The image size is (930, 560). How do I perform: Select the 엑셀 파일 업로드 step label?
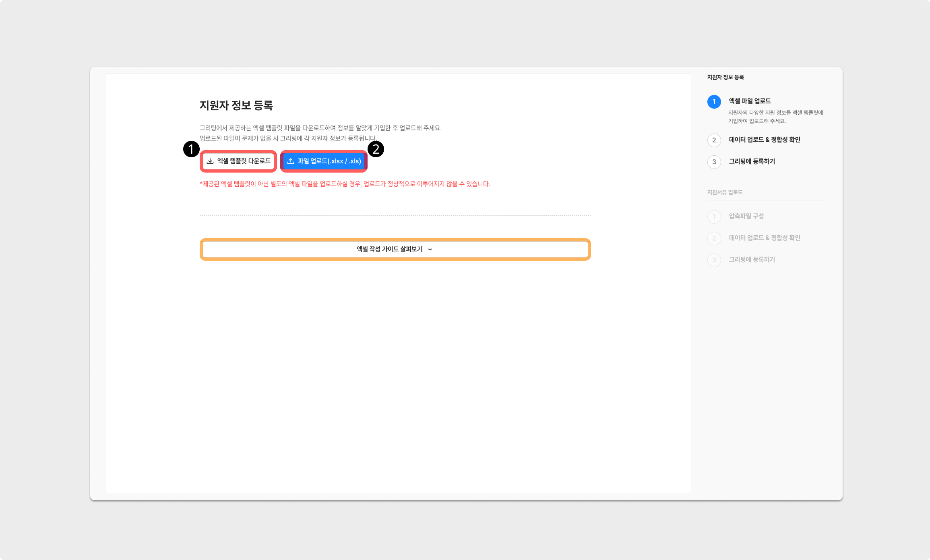point(750,101)
